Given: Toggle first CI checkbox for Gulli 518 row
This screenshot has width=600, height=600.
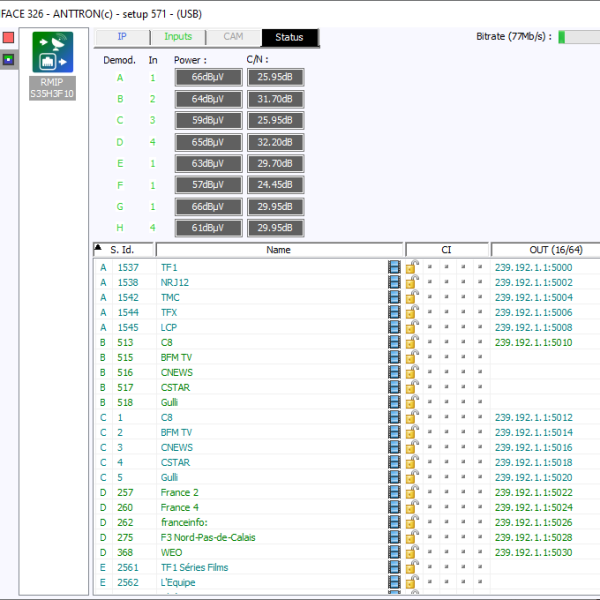Looking at the screenshot, I should click(x=429, y=402).
